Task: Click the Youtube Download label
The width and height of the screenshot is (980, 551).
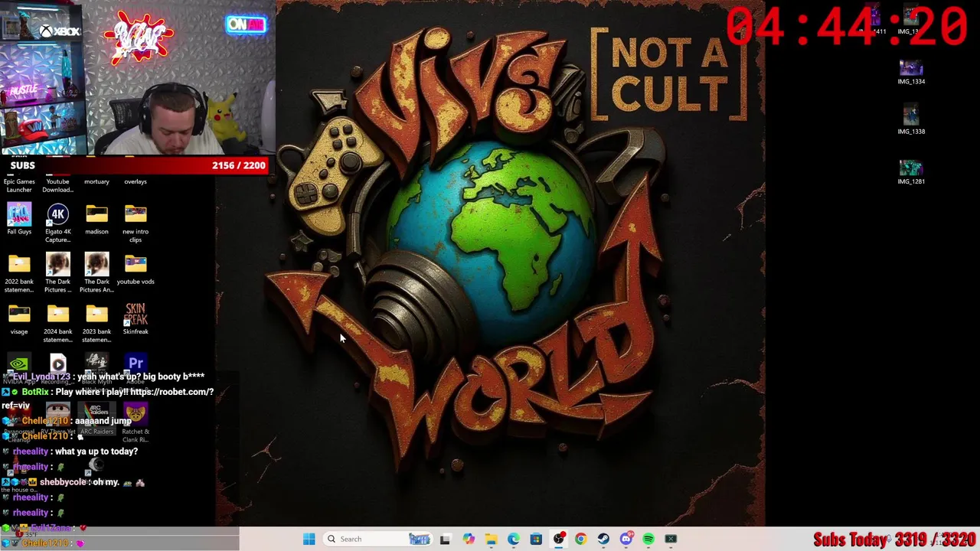Action: click(x=57, y=185)
